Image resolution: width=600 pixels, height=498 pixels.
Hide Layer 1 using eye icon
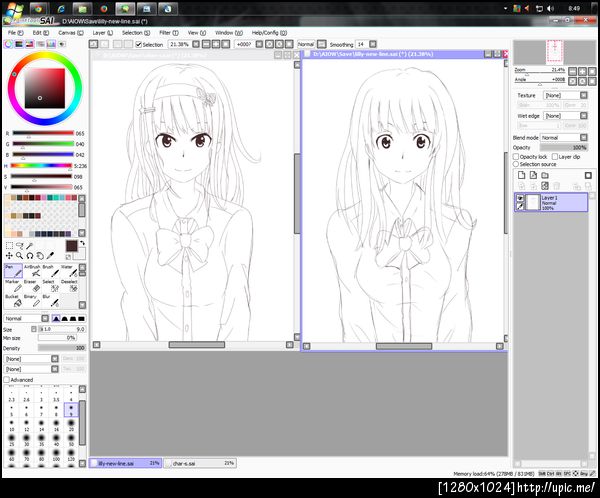tap(520, 198)
